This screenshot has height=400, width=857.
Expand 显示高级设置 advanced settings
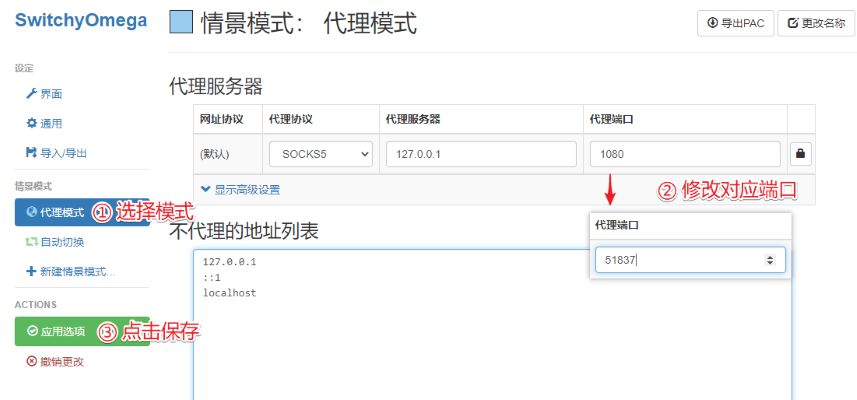coord(241,188)
